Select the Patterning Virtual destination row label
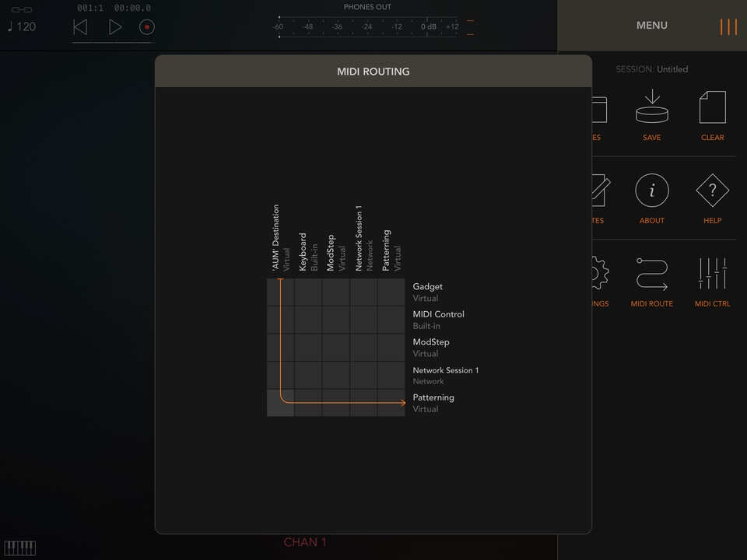Image resolution: width=747 pixels, height=560 pixels. [x=433, y=403]
